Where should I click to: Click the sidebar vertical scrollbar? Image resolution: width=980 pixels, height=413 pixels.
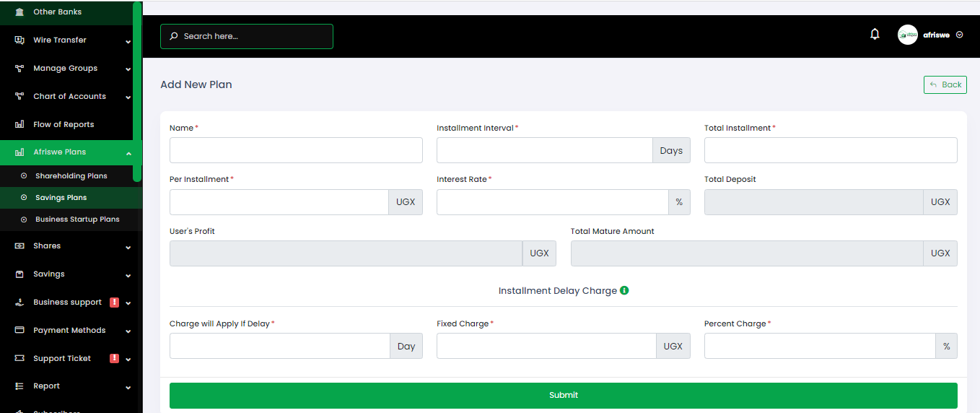click(x=137, y=90)
